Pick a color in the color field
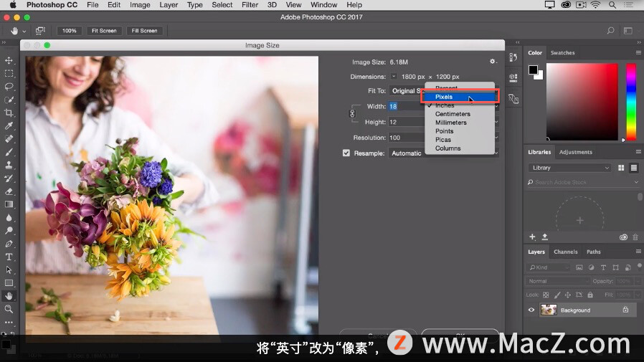This screenshot has height=362, width=644. click(x=582, y=102)
